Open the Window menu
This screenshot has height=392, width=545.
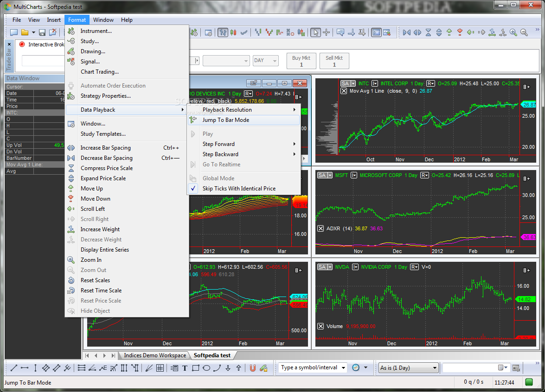[103, 20]
